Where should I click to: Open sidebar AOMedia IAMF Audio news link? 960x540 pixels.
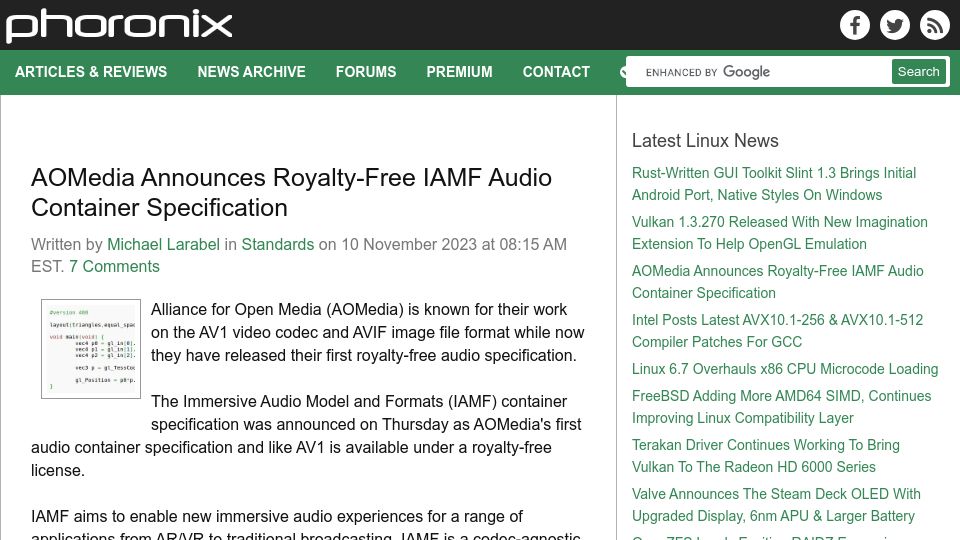point(778,282)
